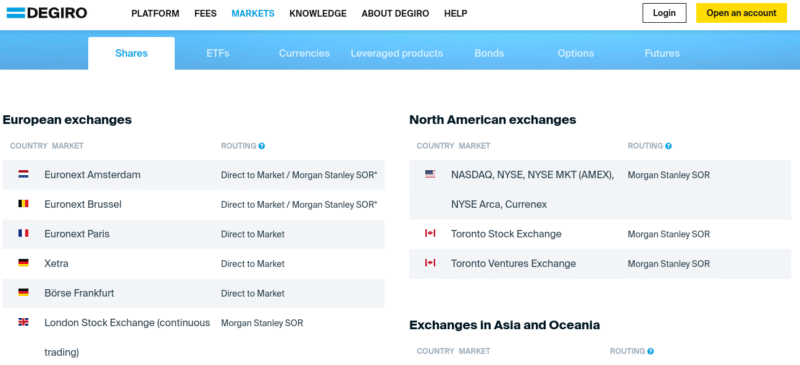The height and width of the screenshot is (365, 800).
Task: Click the Toronto Stock Exchange market name
Action: (506, 234)
